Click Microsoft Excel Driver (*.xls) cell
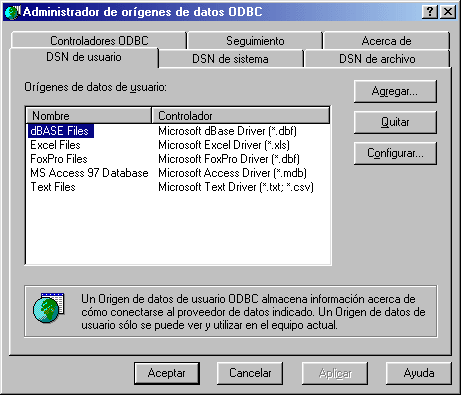Image resolution: width=461 pixels, height=395 pixels. pyautogui.click(x=224, y=145)
